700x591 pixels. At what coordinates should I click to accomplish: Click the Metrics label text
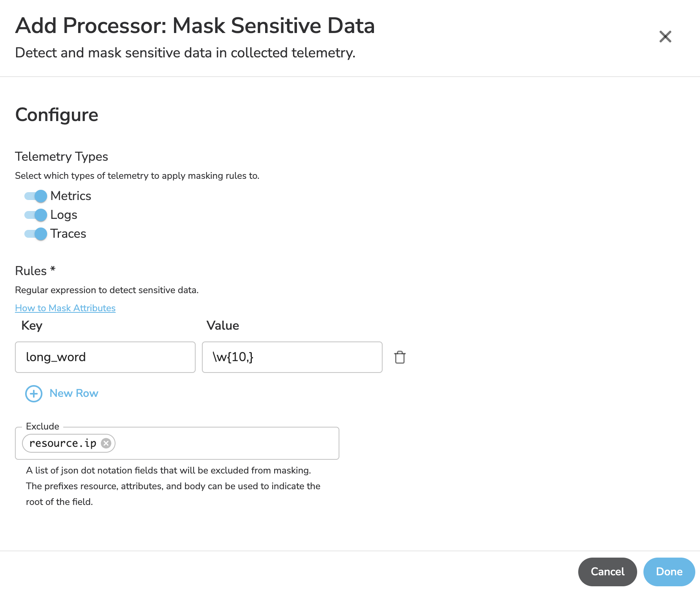pos(71,196)
